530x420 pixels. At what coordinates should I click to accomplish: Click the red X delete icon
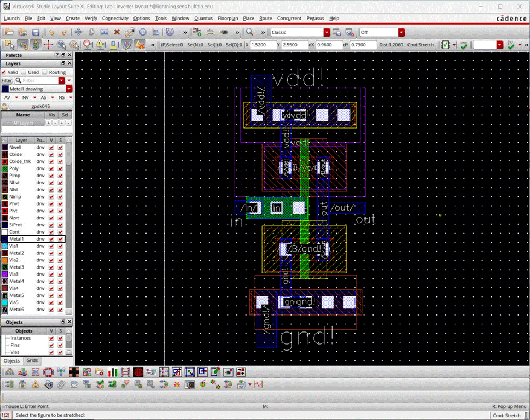click(x=117, y=32)
